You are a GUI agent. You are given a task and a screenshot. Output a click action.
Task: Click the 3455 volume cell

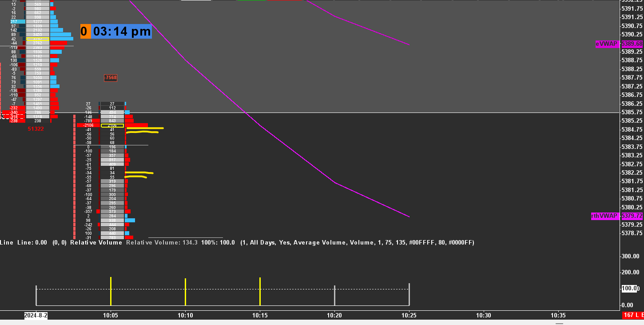(38, 35)
